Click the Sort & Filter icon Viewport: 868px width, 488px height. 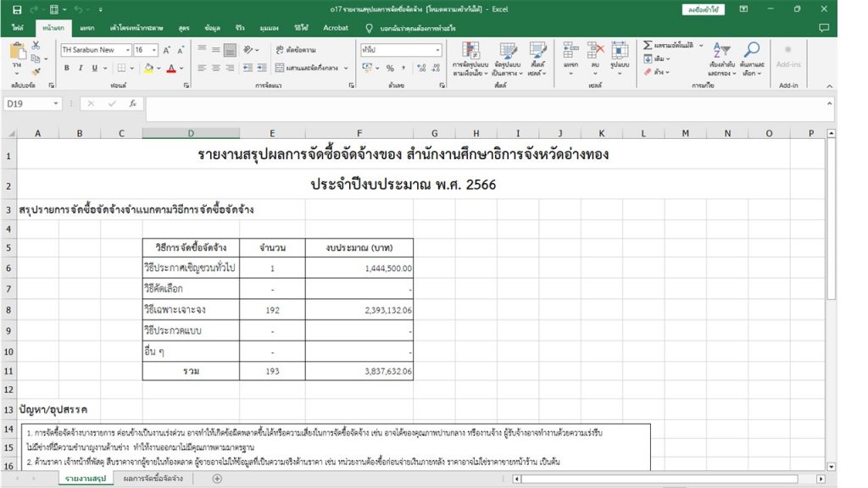coord(723,58)
